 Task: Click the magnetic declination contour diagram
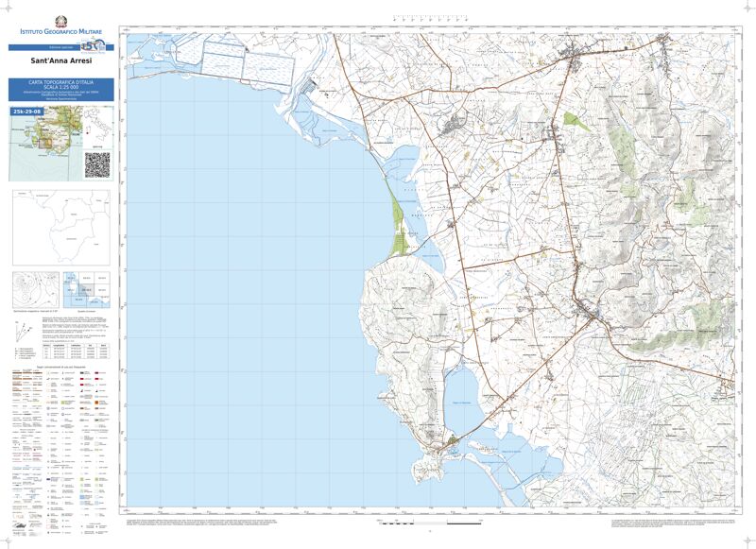35,289
